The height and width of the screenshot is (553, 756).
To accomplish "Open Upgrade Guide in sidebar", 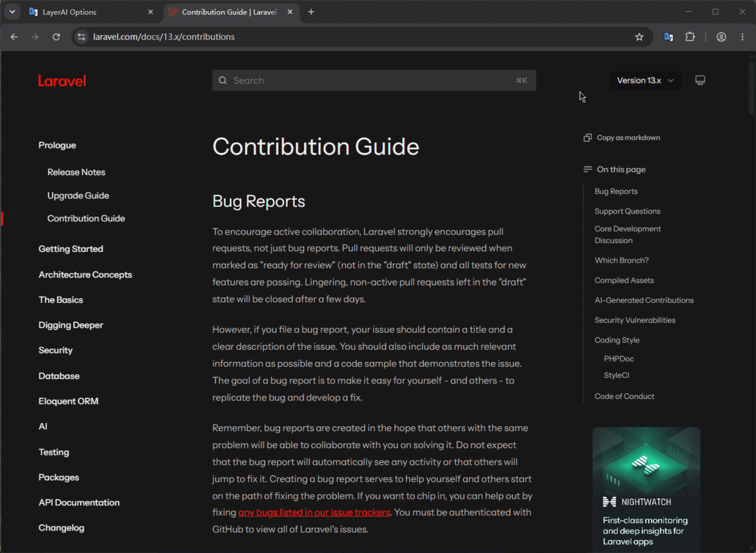I will pyautogui.click(x=78, y=196).
